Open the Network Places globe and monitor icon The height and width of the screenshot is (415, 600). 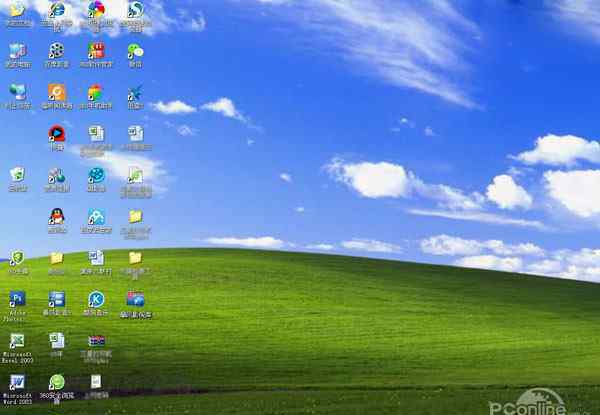tap(18, 92)
